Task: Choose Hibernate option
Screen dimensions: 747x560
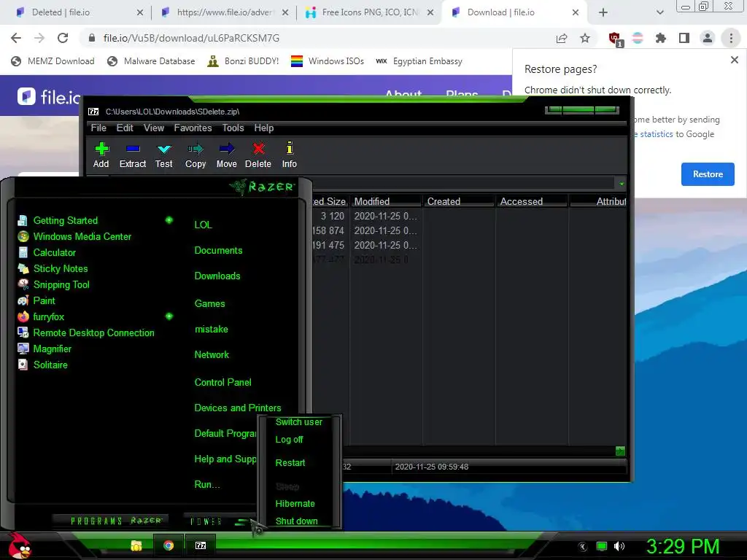Action: click(x=295, y=504)
